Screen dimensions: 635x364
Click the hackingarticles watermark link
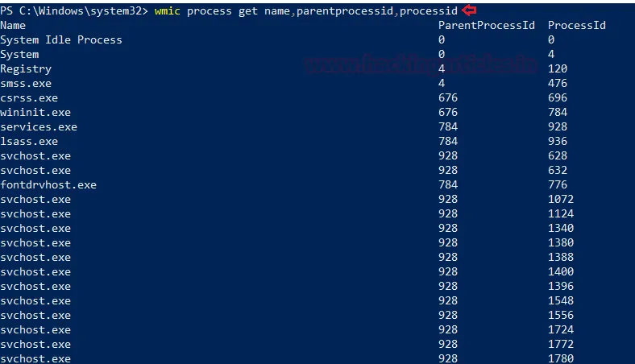421,64
